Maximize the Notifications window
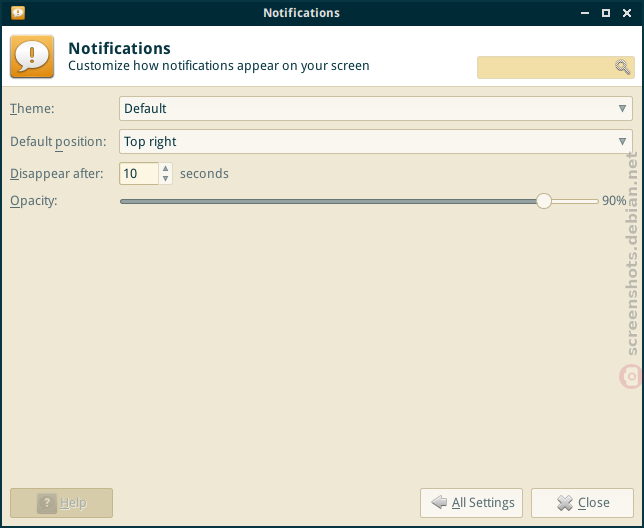Screen dimensions: 644x528 606,13
